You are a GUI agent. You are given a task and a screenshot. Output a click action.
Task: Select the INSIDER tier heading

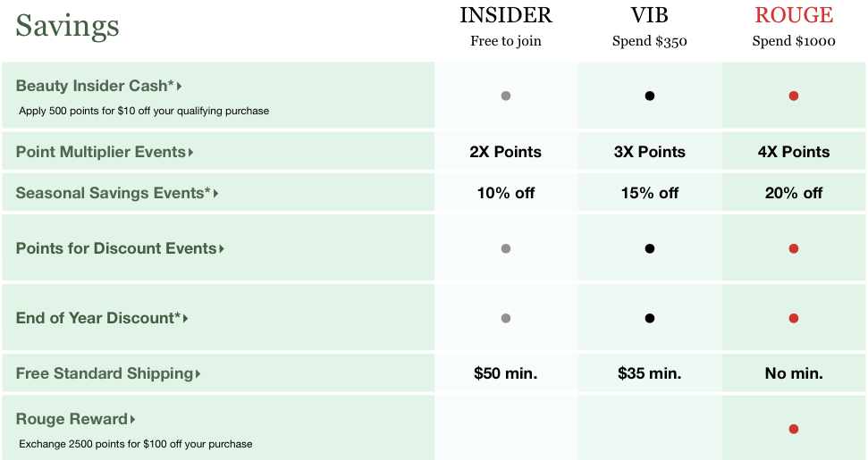pos(506,15)
